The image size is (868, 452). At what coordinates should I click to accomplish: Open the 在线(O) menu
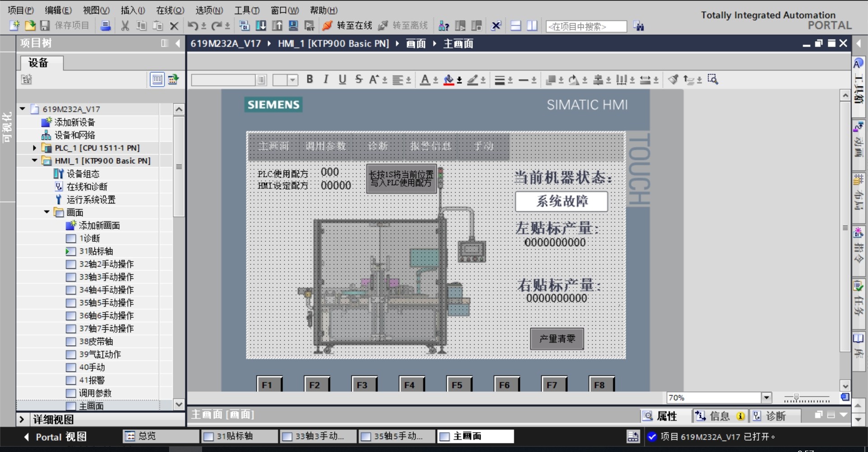170,10
